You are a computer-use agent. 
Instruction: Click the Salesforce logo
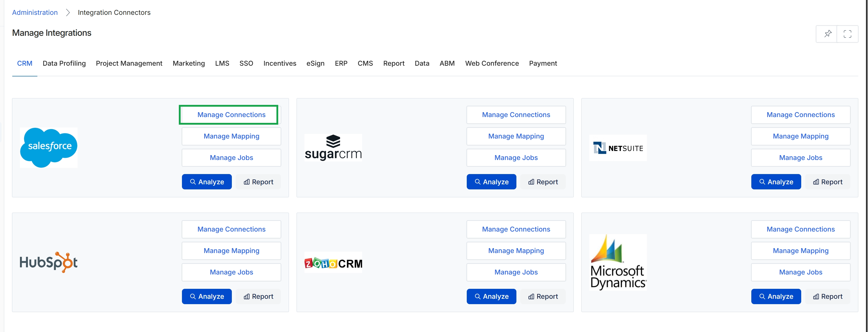click(x=49, y=147)
